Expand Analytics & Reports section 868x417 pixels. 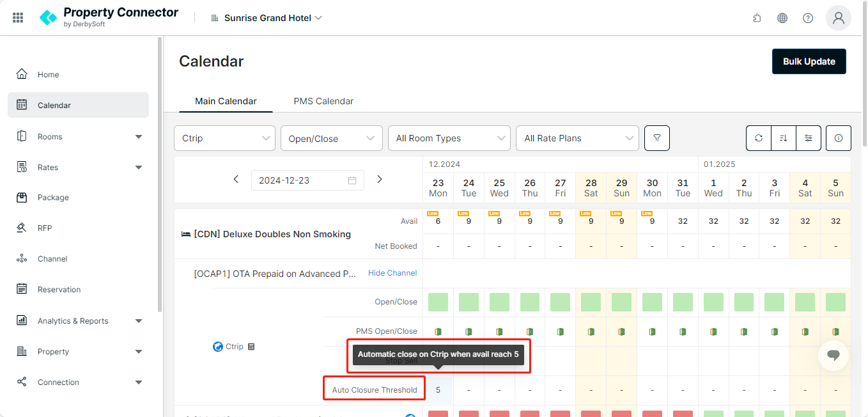coord(78,320)
